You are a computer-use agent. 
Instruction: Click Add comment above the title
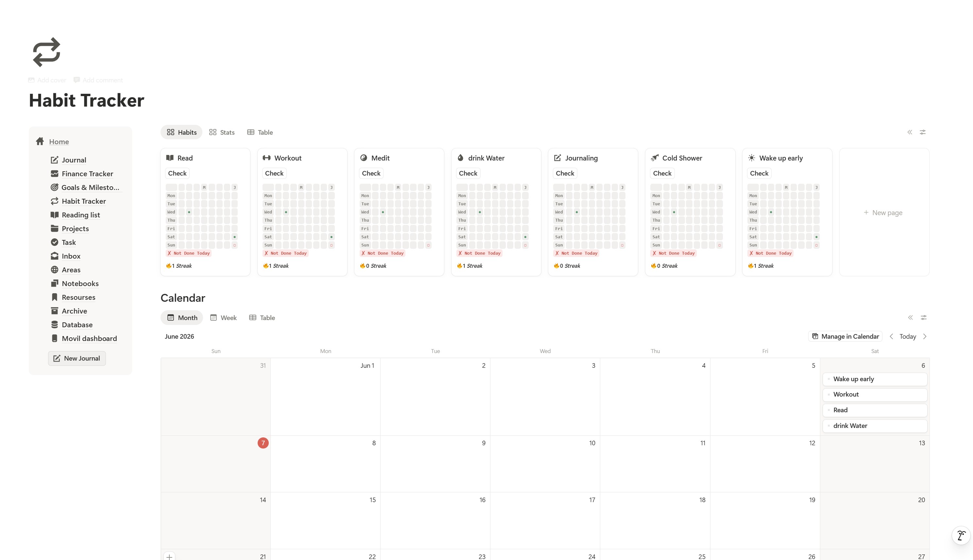[98, 80]
